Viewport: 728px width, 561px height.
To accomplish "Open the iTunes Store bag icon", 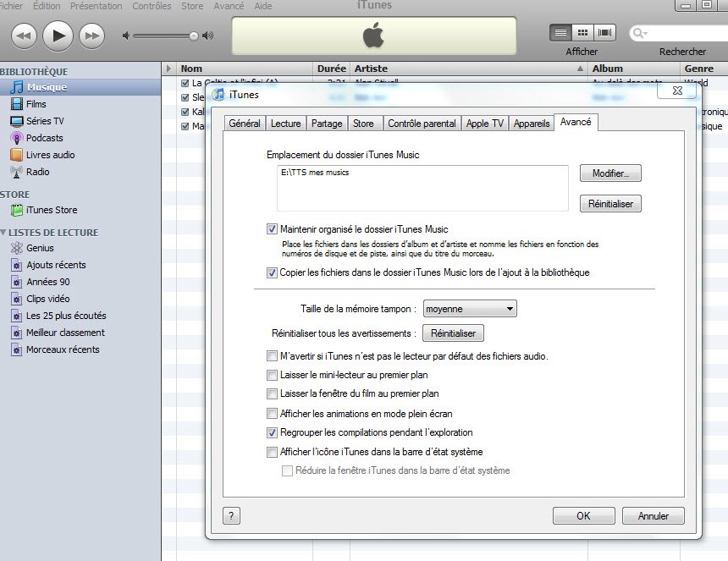I will coord(17,210).
